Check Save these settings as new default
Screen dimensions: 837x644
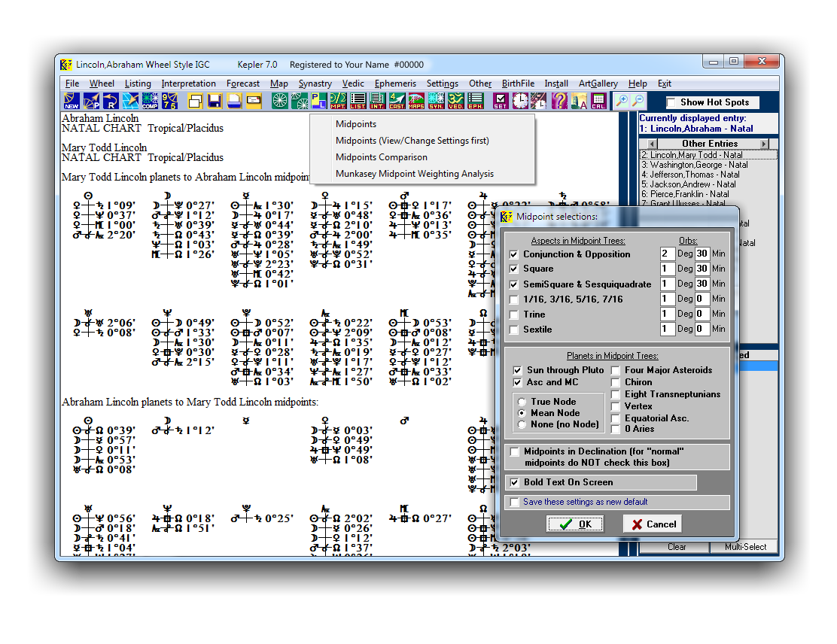515,502
